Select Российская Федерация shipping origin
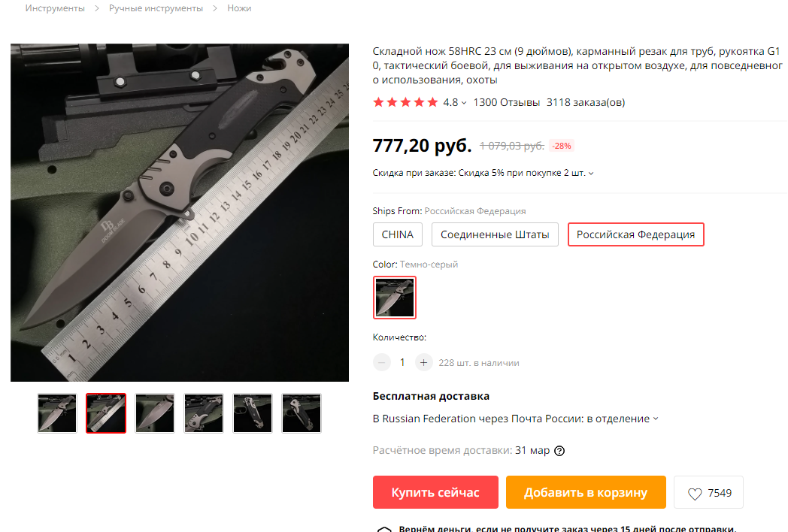 (x=635, y=234)
